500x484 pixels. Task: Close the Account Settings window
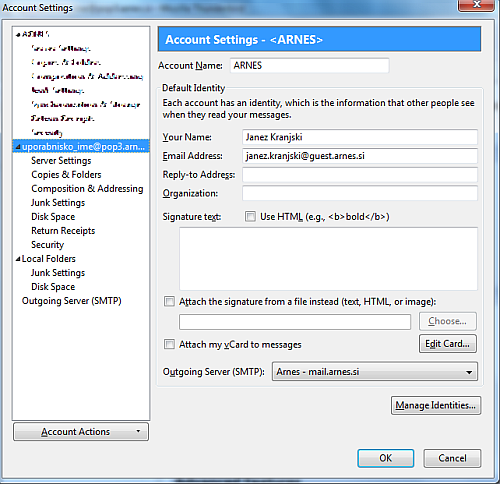[476, 5]
